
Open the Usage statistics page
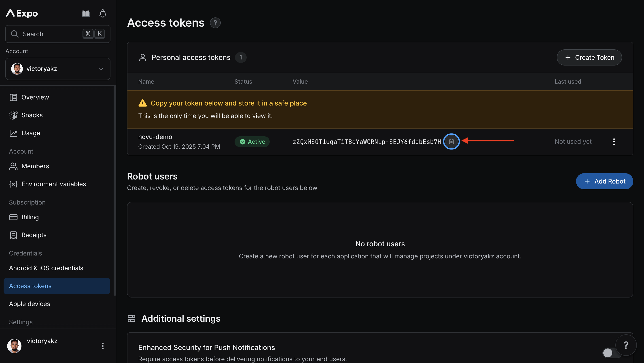pyautogui.click(x=30, y=133)
